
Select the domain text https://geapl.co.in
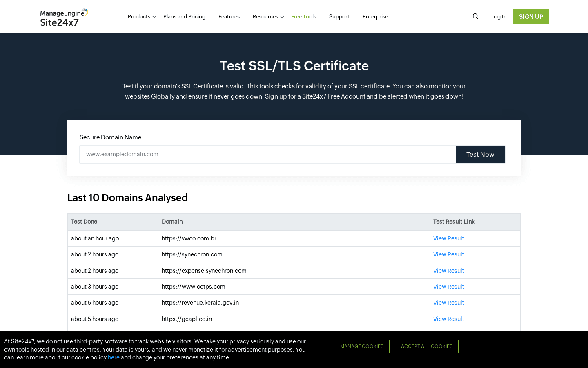(x=187, y=319)
